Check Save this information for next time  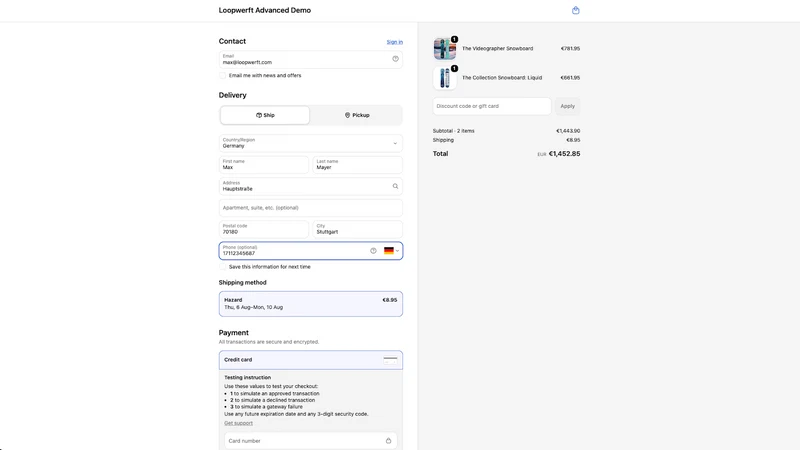(222, 267)
